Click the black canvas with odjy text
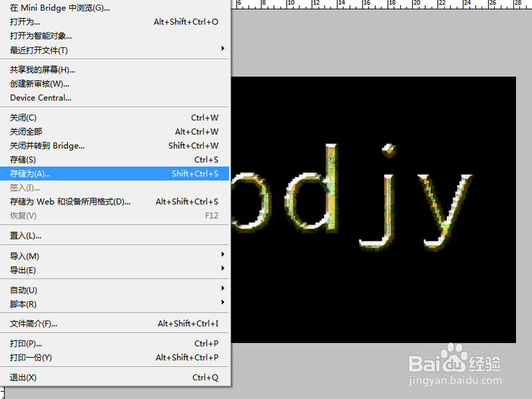Viewport: 532px width, 399px height. tap(373, 209)
